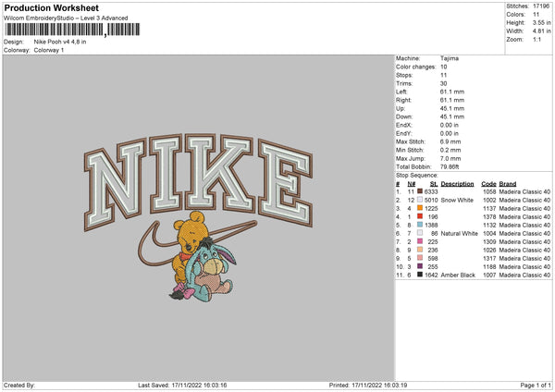This screenshot has width=555, height=392.
Task: Pick the red swatch for code 1378
Action: pyautogui.click(x=420, y=216)
